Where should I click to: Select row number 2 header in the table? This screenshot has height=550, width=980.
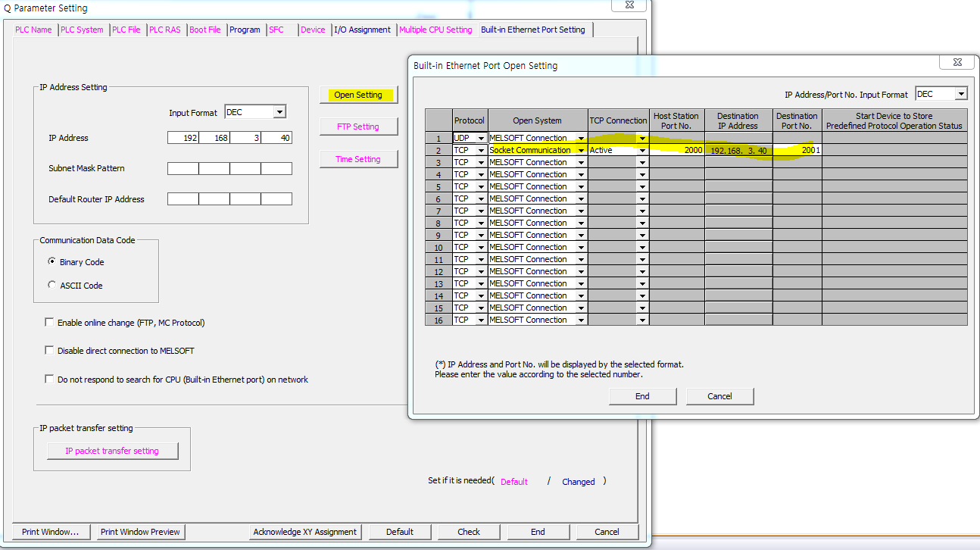[x=439, y=150]
